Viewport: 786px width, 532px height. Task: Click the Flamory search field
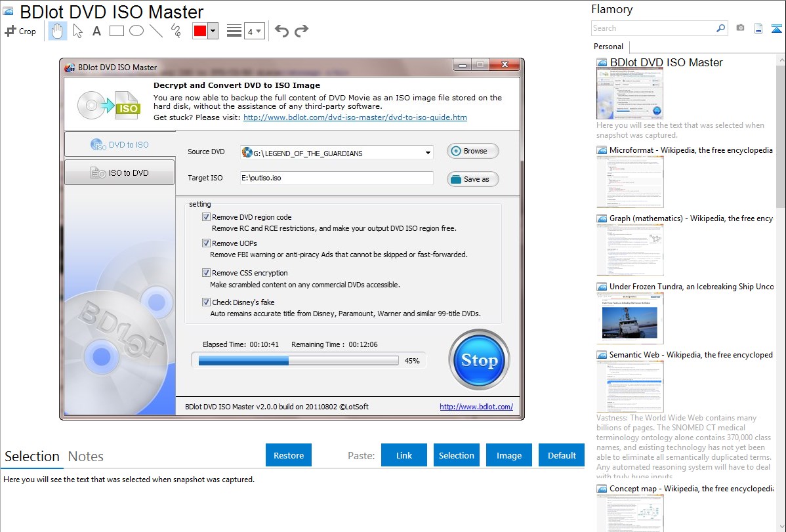point(653,28)
